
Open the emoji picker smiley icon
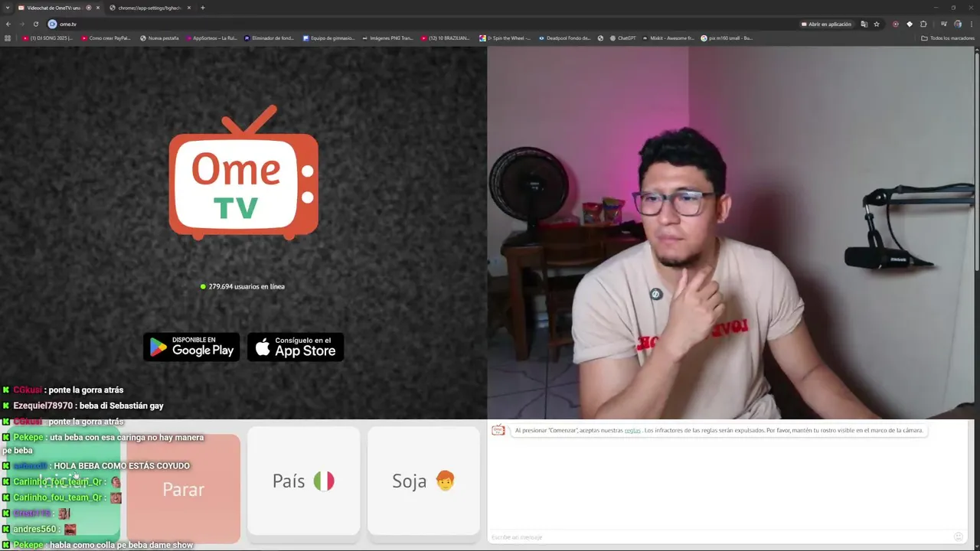click(958, 536)
